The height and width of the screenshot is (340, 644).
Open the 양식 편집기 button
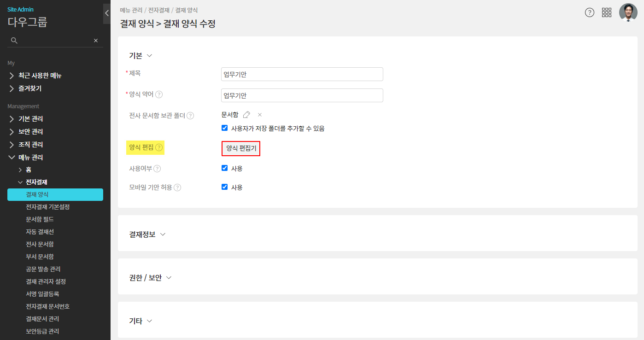coord(241,148)
